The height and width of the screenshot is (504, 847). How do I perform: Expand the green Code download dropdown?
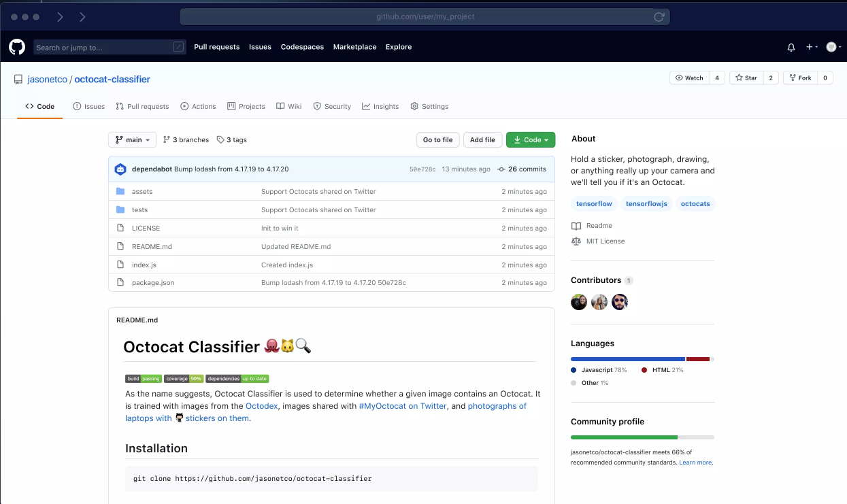coord(531,140)
